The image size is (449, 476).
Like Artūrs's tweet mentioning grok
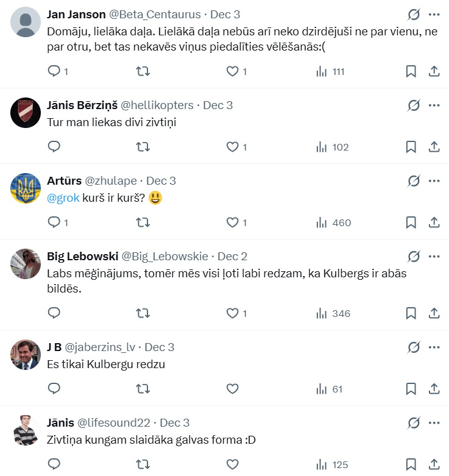232,222
